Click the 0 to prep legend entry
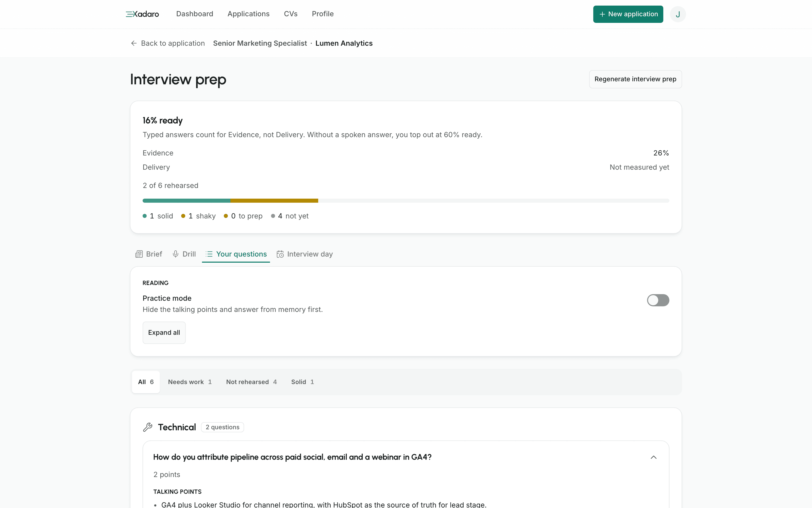This screenshot has height=508, width=812. [x=243, y=216]
